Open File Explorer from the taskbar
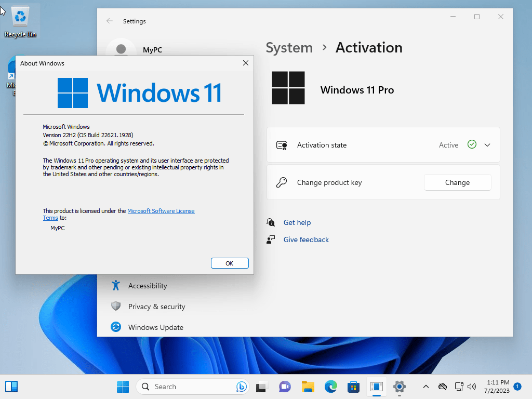Screen dimensions: 532x399 308,387
